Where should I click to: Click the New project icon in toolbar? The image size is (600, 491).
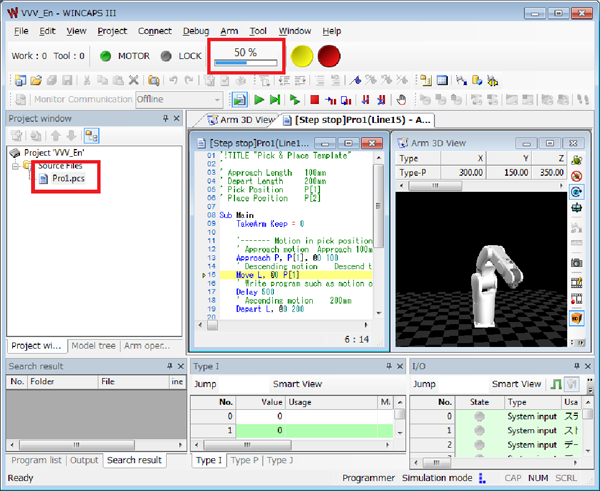click(18, 80)
